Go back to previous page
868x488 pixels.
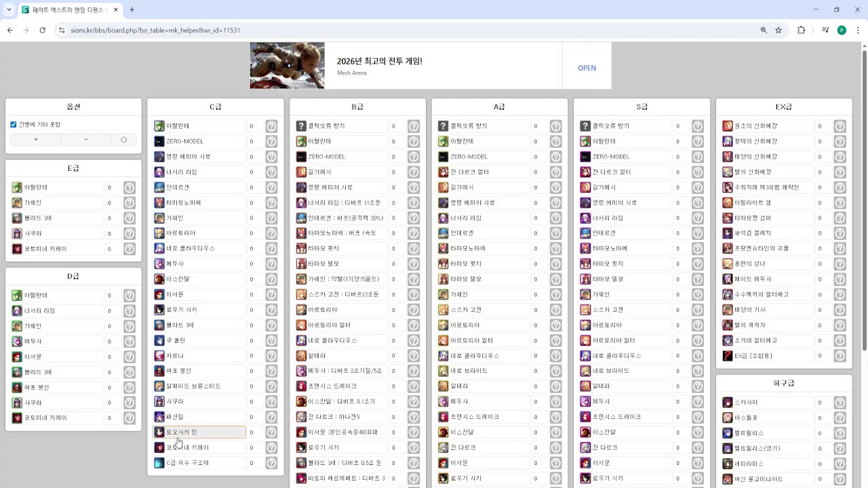click(x=10, y=30)
